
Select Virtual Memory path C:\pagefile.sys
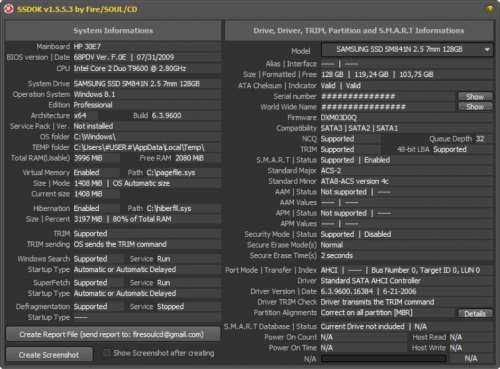tap(171, 173)
